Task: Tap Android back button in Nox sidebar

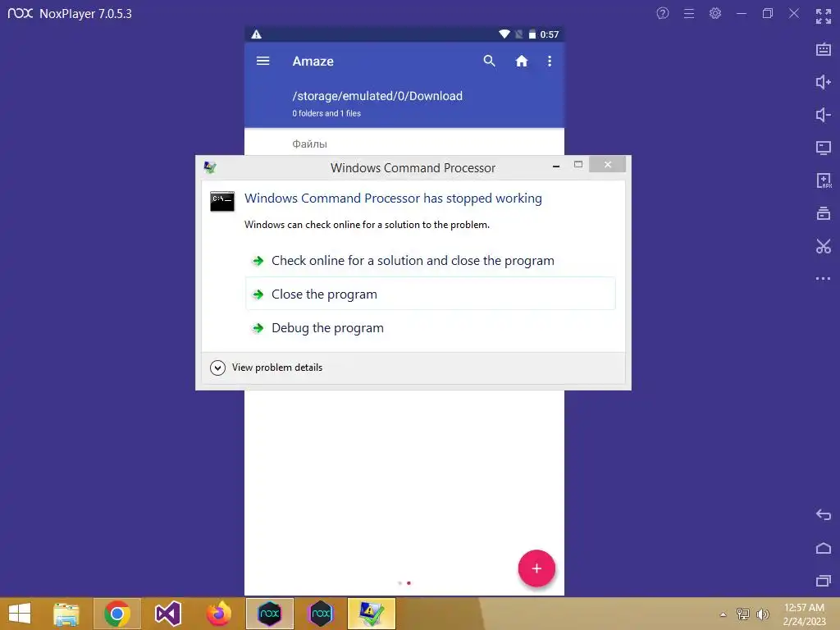Action: [824, 515]
